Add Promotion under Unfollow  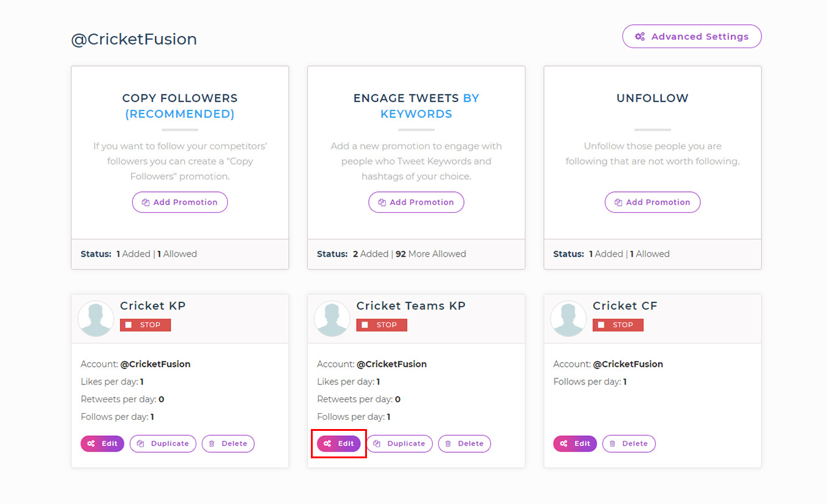click(652, 202)
